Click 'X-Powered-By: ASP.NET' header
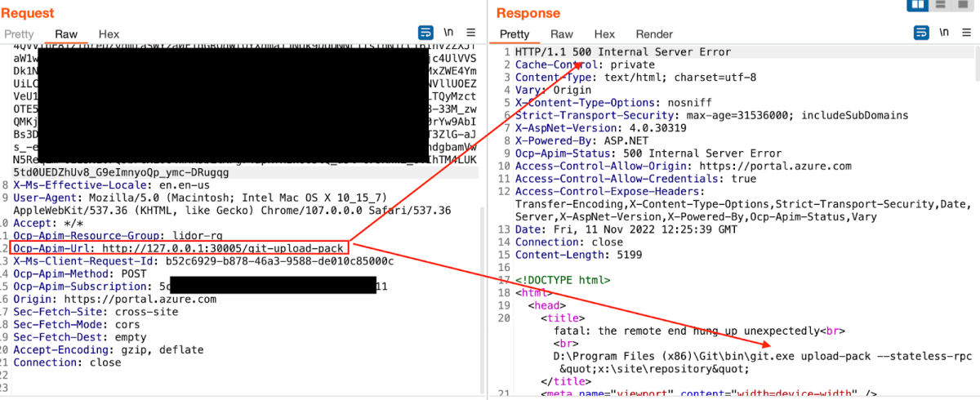The height and width of the screenshot is (400, 980). point(582,141)
